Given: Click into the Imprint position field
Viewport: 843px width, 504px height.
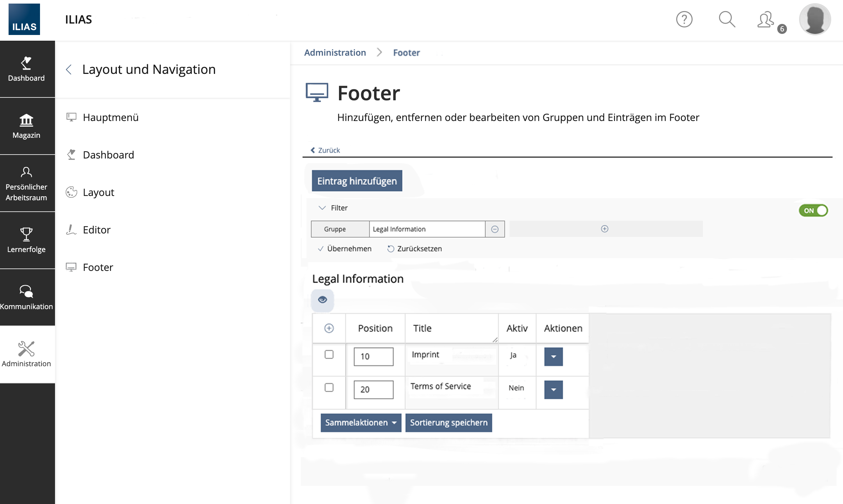Looking at the screenshot, I should [373, 357].
